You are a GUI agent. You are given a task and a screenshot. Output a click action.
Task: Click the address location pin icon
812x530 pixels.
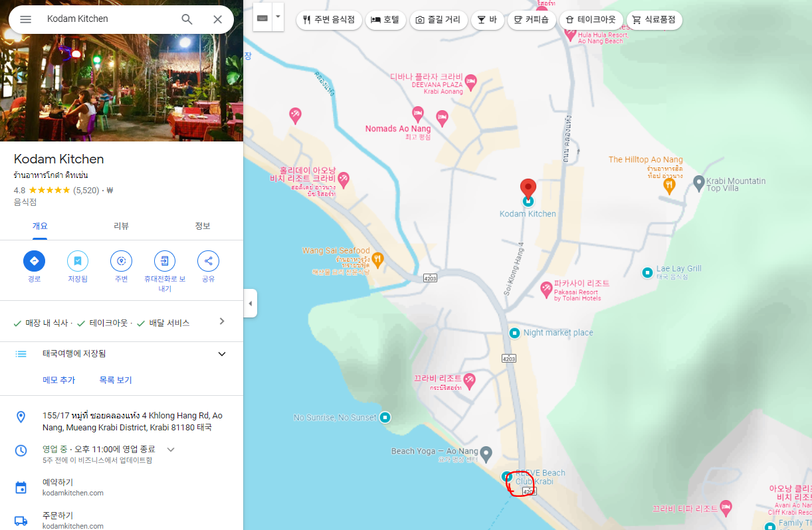tap(21, 417)
